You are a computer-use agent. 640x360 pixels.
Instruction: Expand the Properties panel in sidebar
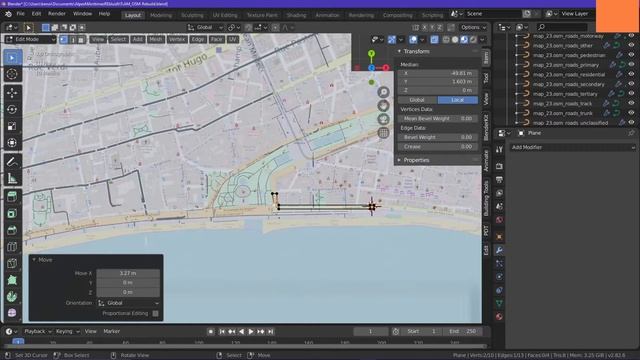pos(400,160)
